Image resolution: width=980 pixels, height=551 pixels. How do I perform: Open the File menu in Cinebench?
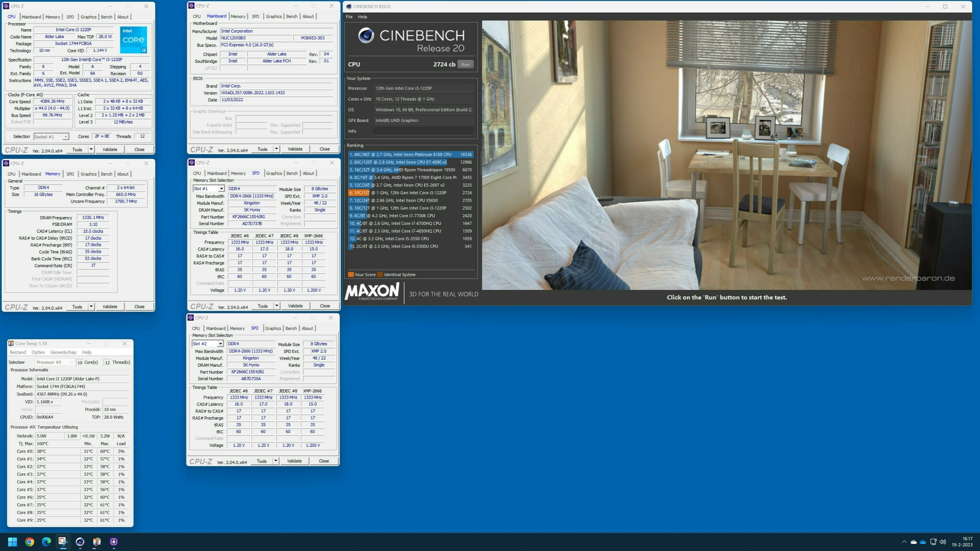[x=349, y=17]
